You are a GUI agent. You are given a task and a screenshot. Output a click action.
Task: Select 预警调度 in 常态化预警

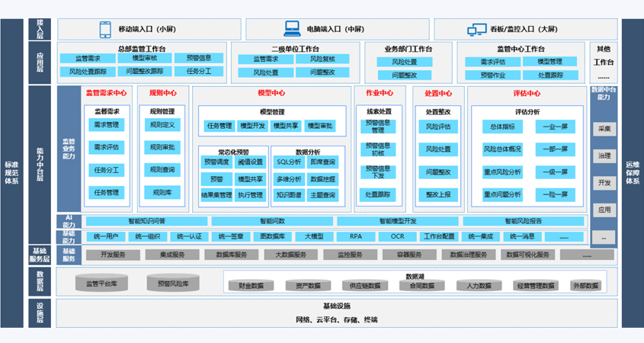click(x=216, y=162)
